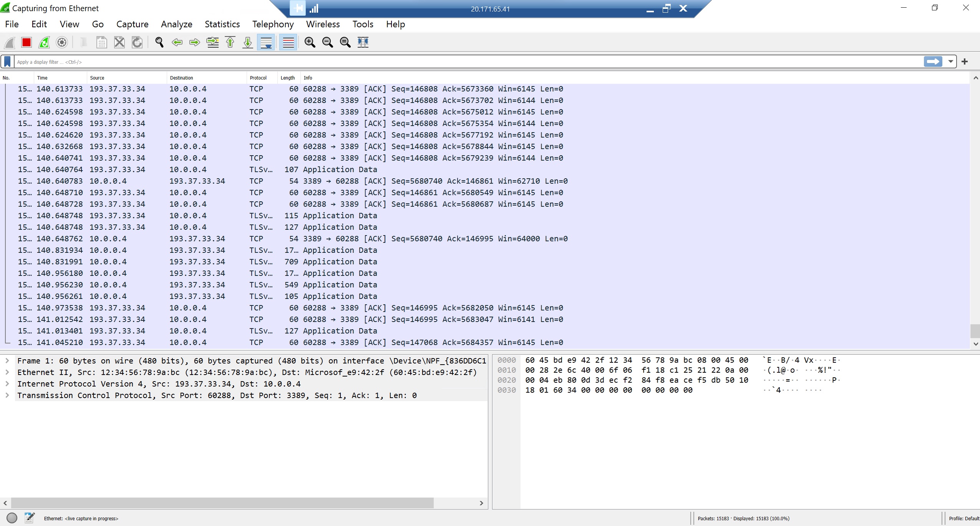This screenshot has height=526, width=980.
Task: Click the display filter input field
Action: coord(469,62)
